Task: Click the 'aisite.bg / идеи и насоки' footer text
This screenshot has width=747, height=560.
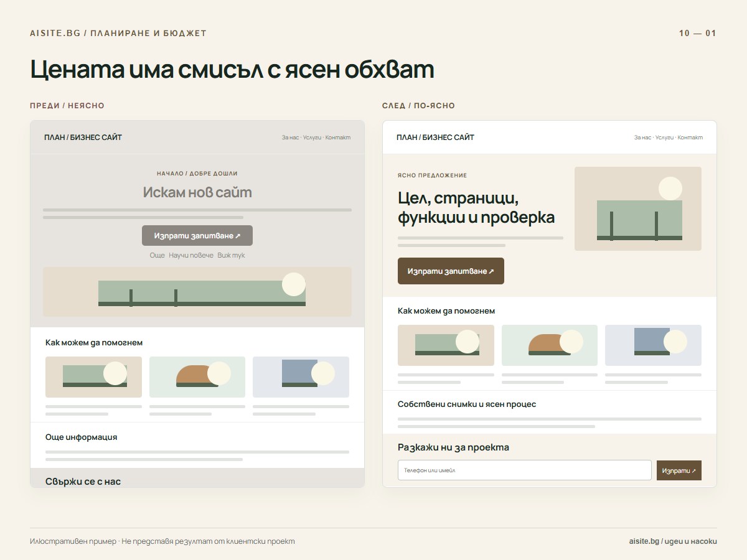Action: 673,541
